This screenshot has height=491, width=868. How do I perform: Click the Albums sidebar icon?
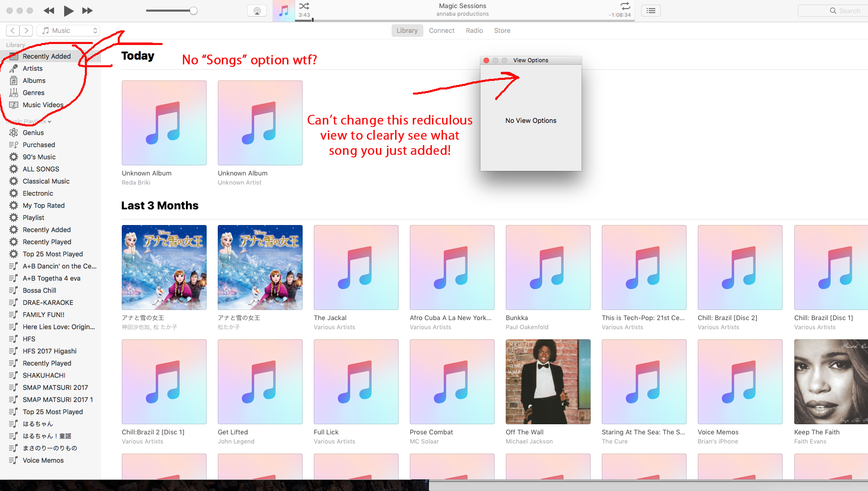pyautogui.click(x=14, y=80)
